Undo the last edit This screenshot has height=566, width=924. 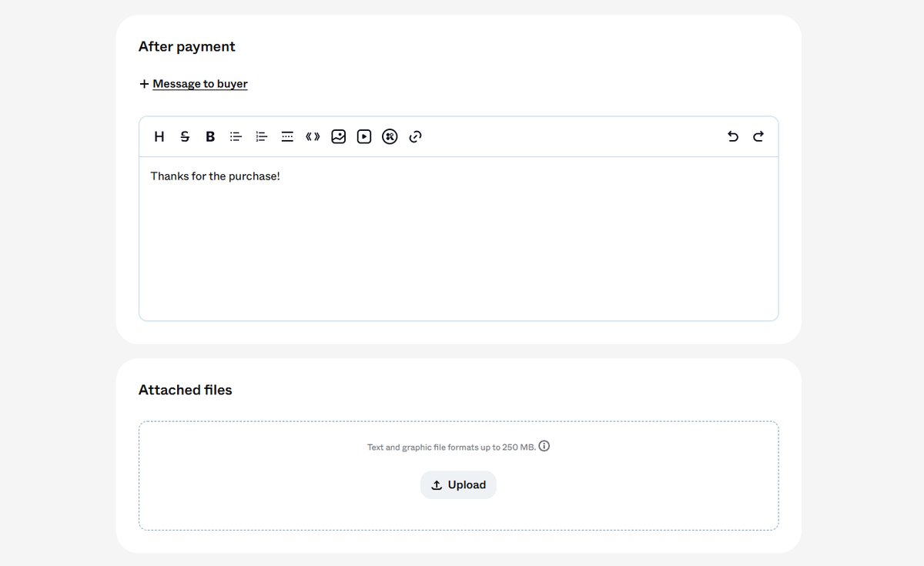point(733,137)
